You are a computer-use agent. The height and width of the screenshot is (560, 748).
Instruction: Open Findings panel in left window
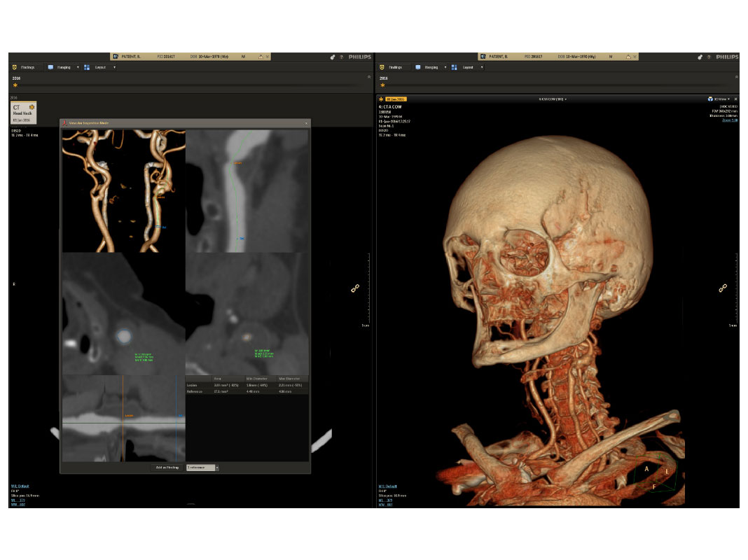click(23, 67)
